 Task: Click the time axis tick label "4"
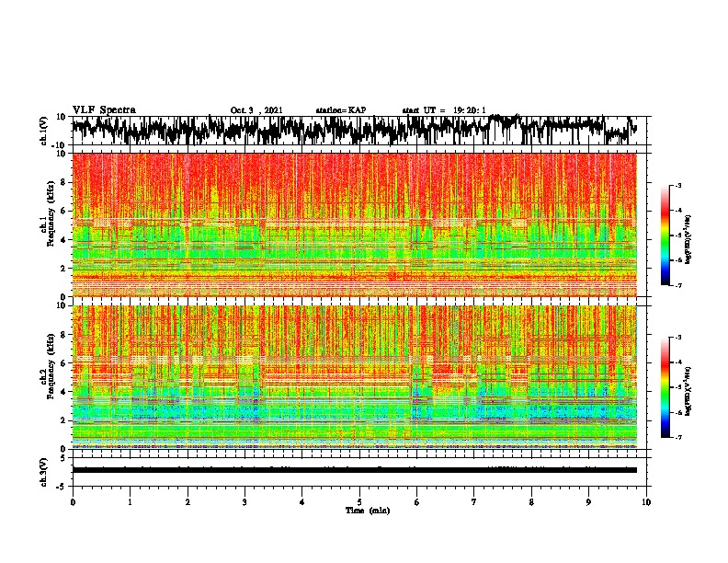(302, 502)
